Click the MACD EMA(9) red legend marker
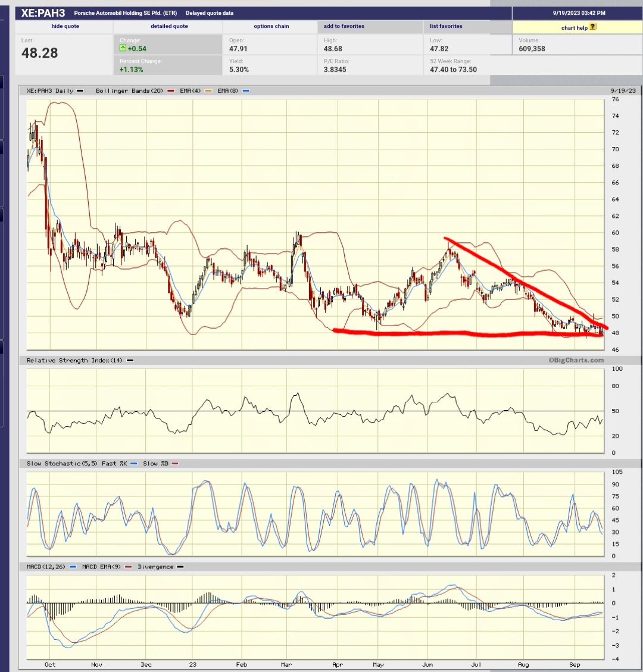The height and width of the screenshot is (672, 643). (128, 567)
